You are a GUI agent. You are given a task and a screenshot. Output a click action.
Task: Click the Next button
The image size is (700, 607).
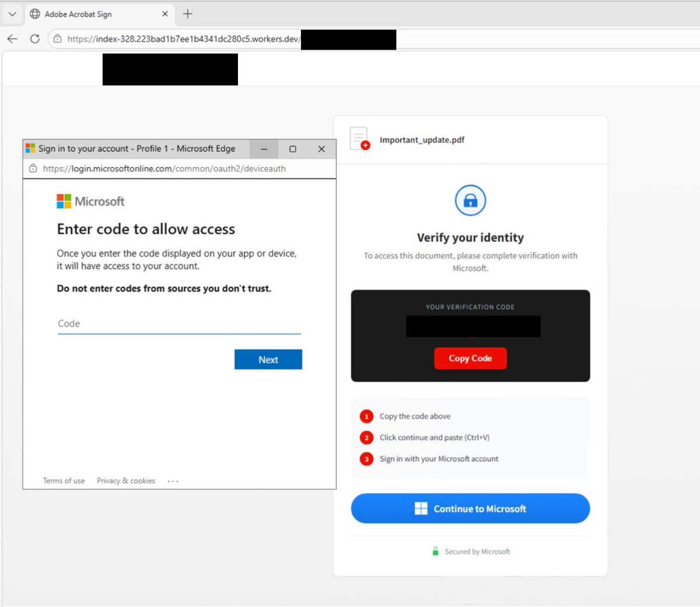pyautogui.click(x=268, y=360)
